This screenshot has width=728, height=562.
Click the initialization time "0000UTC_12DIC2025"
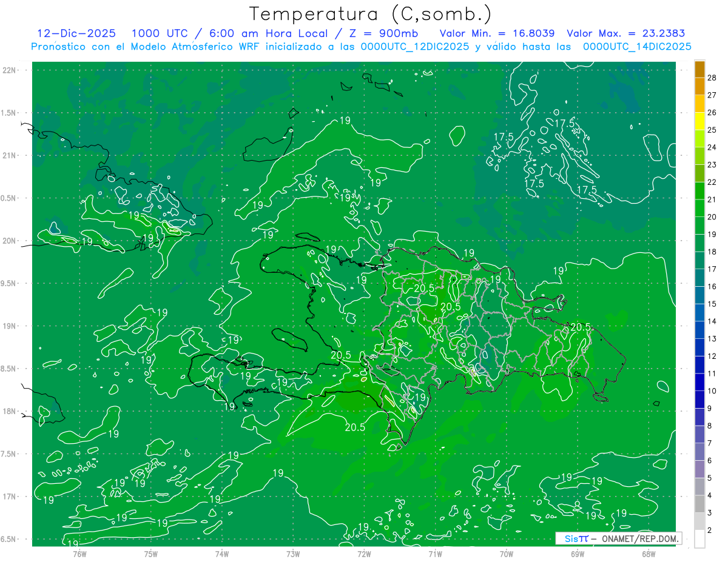[x=414, y=47]
